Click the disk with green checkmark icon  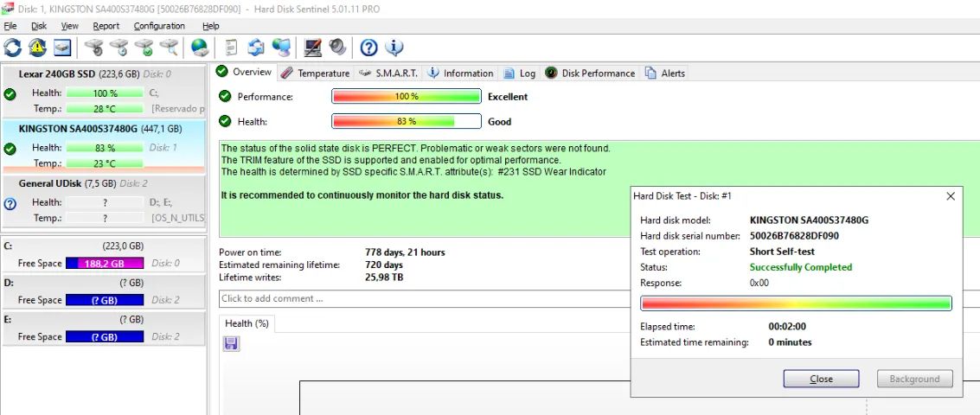(144, 48)
